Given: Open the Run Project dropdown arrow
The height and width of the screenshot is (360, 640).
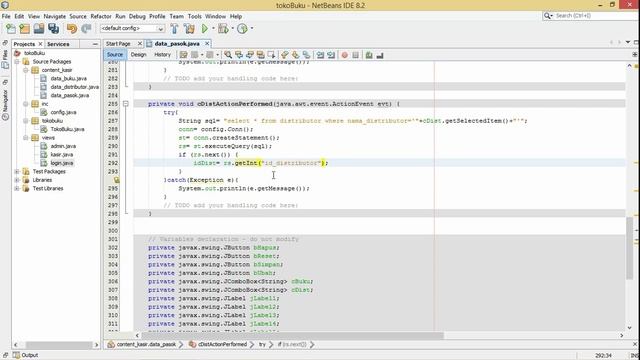Looking at the screenshot, I should pos(213,29).
